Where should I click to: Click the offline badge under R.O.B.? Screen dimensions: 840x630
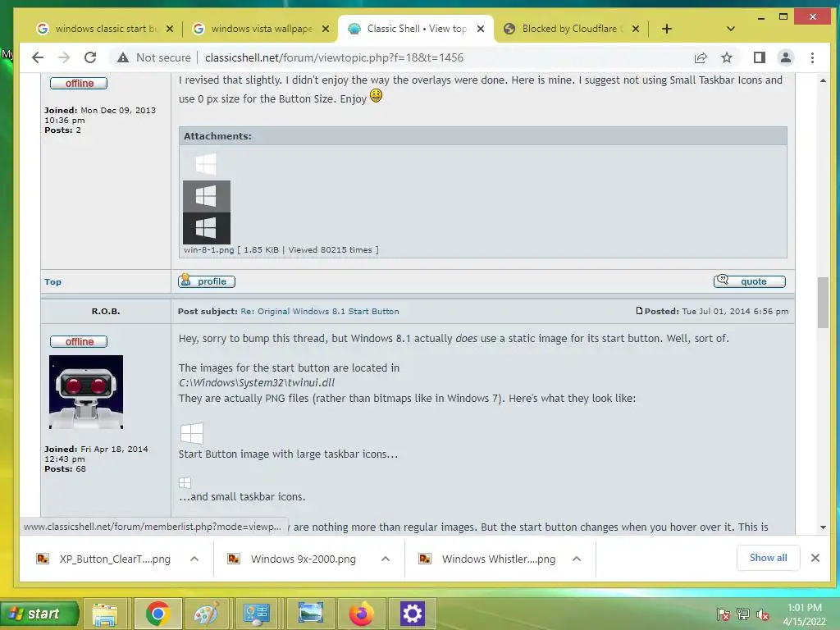[79, 341]
